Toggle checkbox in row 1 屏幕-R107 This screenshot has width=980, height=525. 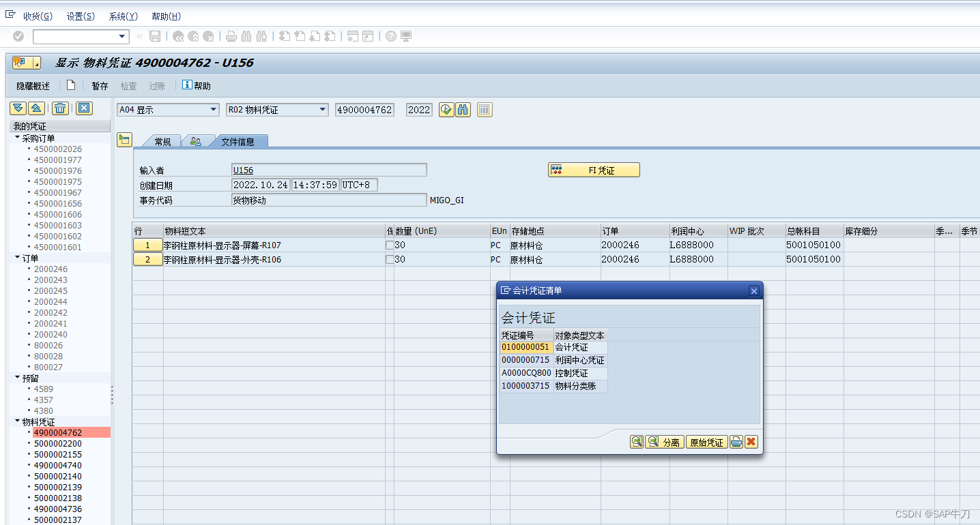point(390,245)
